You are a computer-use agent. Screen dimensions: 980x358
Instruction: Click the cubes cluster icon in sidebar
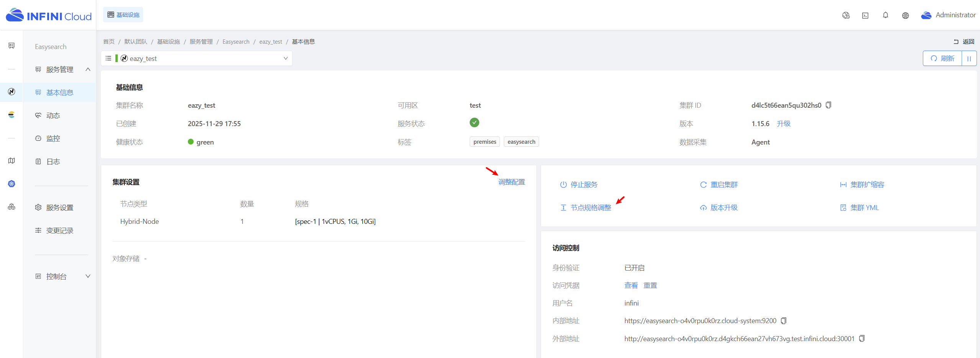click(x=12, y=207)
